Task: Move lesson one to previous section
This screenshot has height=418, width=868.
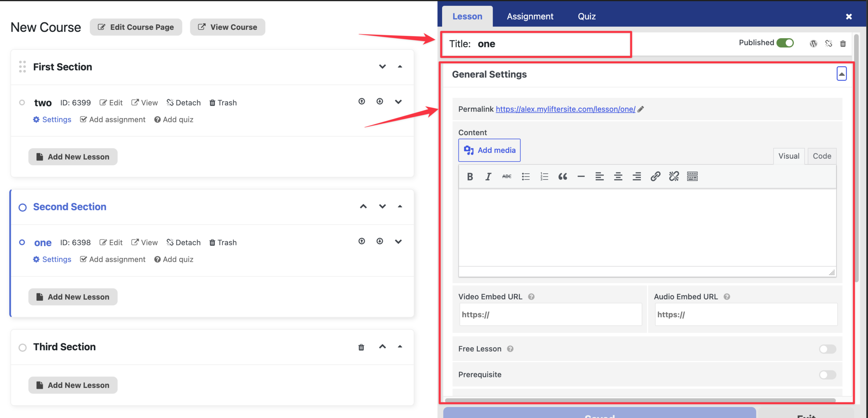Action: 362,241
